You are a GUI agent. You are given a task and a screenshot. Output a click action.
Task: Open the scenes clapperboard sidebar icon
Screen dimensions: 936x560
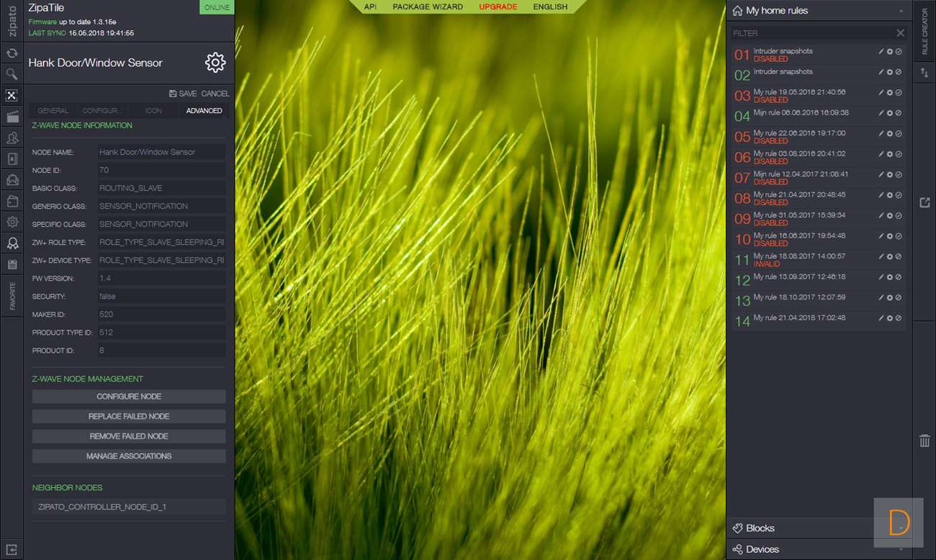(x=12, y=117)
